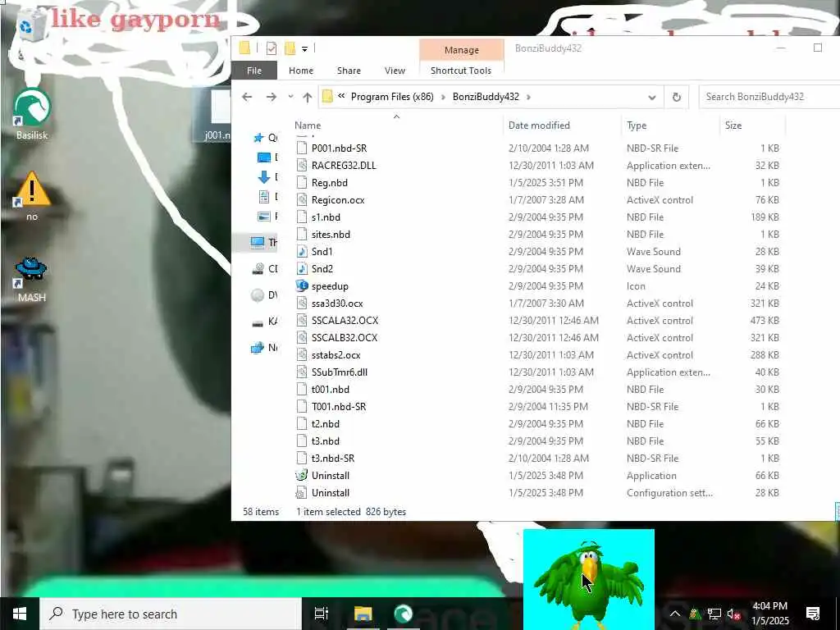Open the MASH desktop shortcut with blue hat

31,279
